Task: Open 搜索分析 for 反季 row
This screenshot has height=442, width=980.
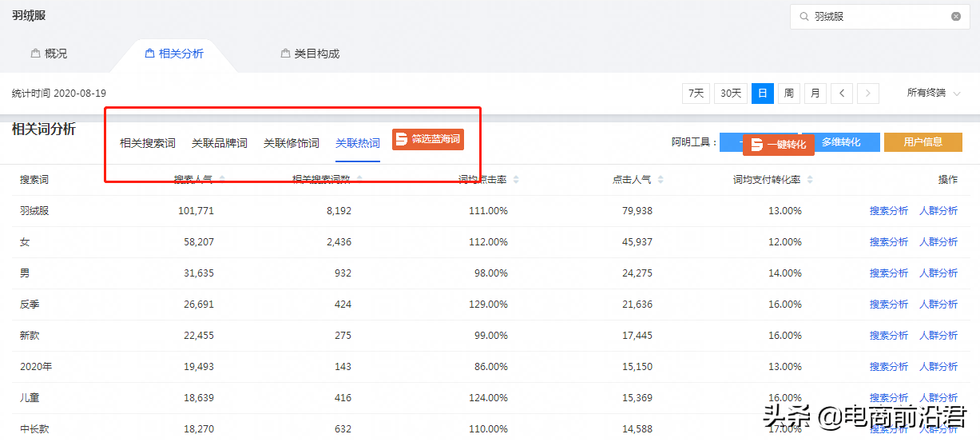Action: point(889,305)
